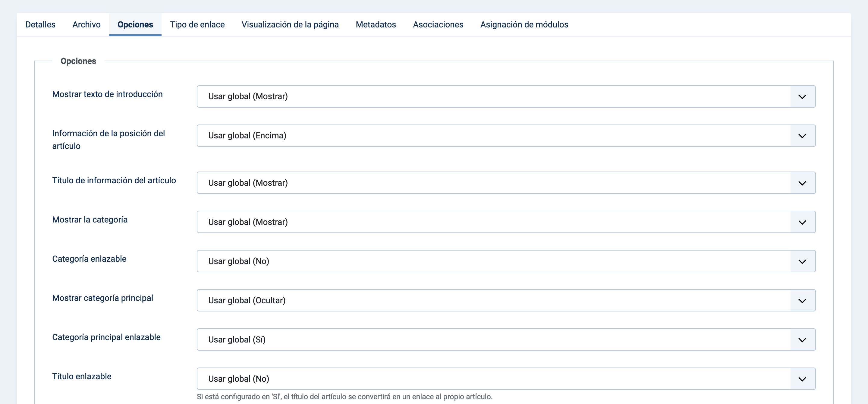
Task: Click the Mostrar texto de introducción label
Action: [x=107, y=94]
